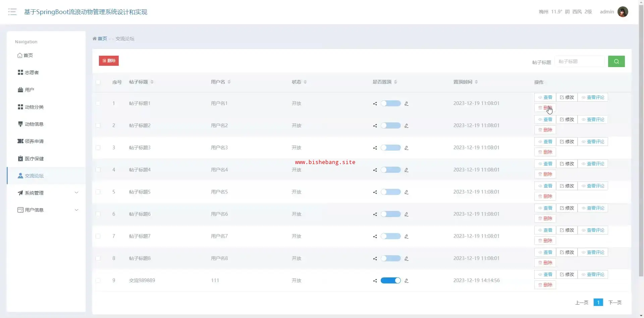Check the select-all checkbox in table header
Screen dimensions: 644x318
coord(98,82)
